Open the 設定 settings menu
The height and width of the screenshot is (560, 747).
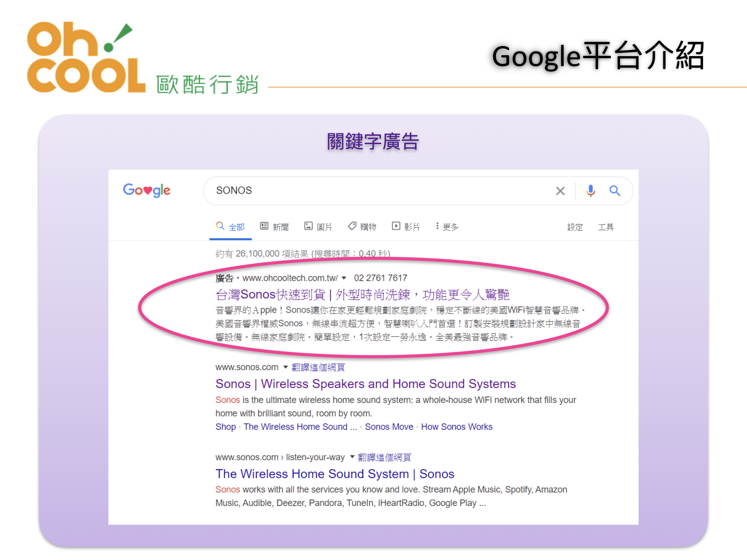tap(575, 227)
